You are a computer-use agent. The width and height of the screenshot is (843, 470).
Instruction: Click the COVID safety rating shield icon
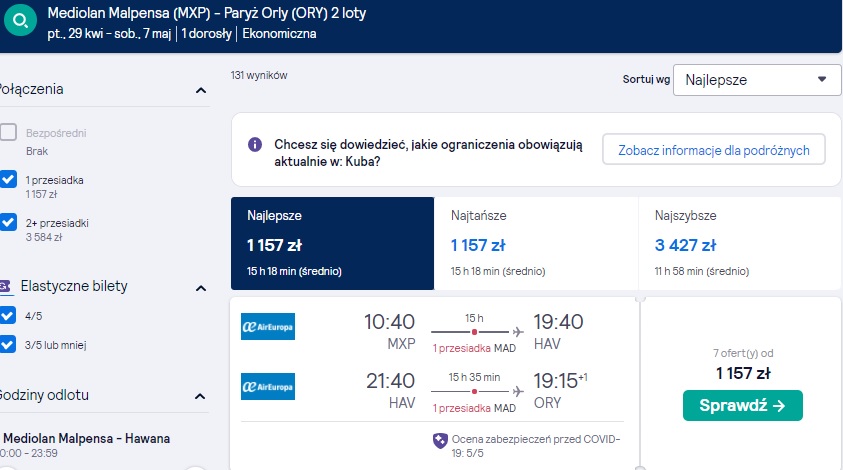440,440
